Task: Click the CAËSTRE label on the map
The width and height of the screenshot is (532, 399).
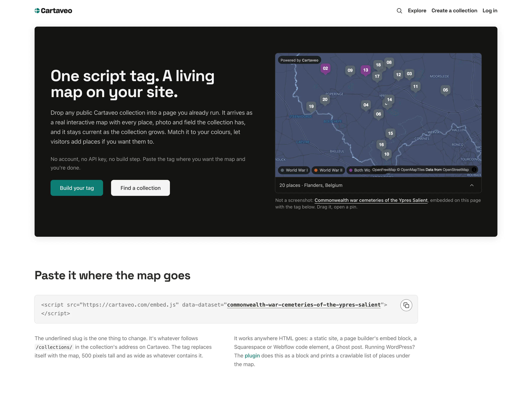Action: 303,142
